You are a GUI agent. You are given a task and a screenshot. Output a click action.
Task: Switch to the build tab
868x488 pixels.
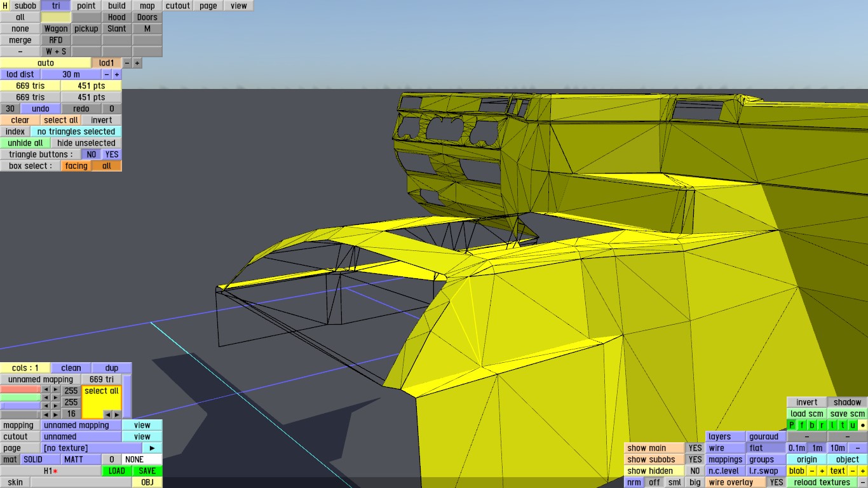coord(117,6)
